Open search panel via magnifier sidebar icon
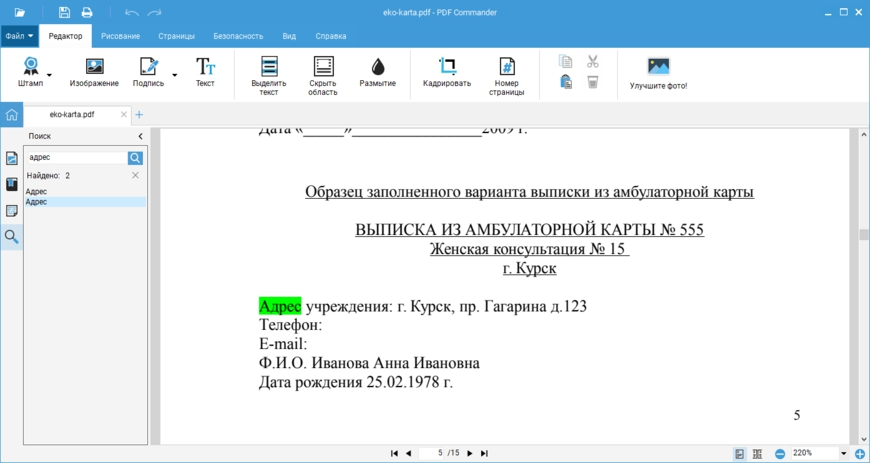The width and height of the screenshot is (870, 463). coord(12,237)
